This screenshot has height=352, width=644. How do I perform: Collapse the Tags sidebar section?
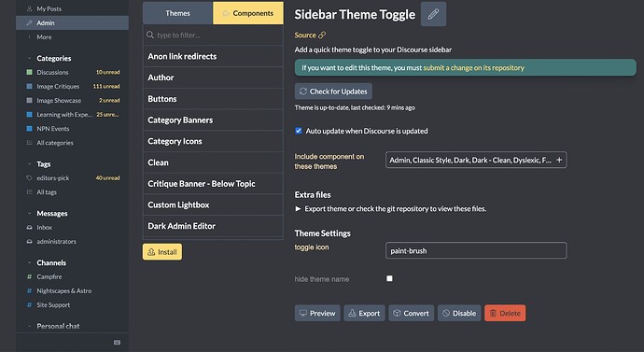click(29, 164)
